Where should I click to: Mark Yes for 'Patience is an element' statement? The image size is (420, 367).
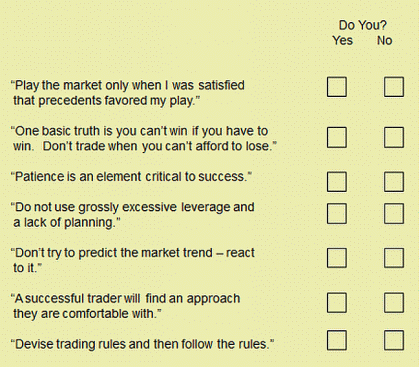337,182
